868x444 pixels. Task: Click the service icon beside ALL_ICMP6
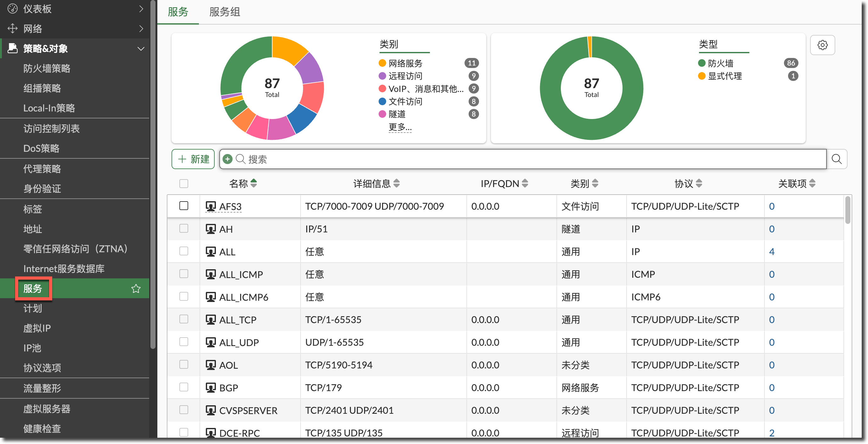point(211,297)
